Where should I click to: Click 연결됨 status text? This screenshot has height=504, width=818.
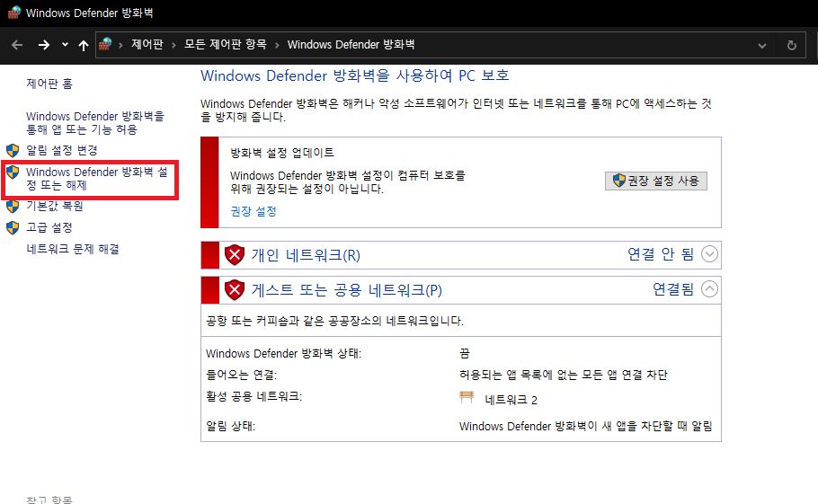pyautogui.click(x=673, y=288)
